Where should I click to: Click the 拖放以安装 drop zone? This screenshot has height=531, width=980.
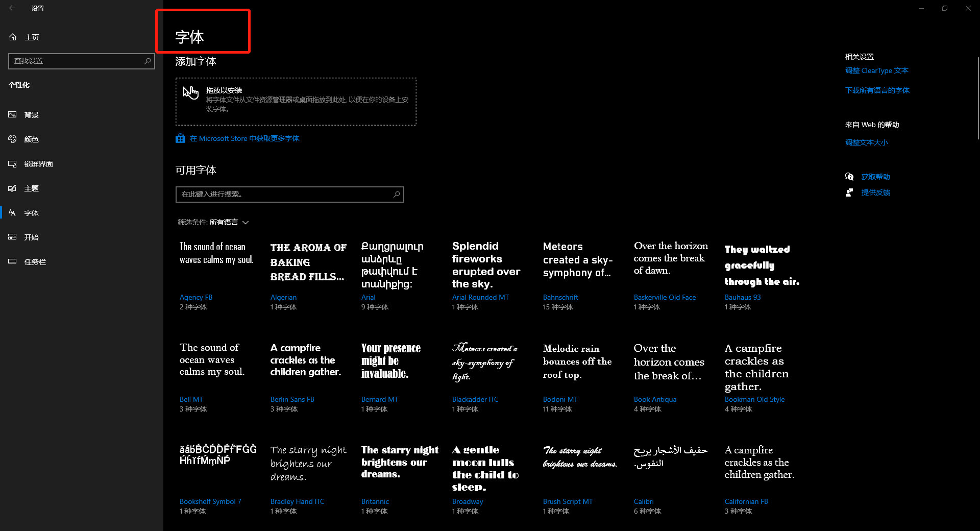tap(296, 102)
